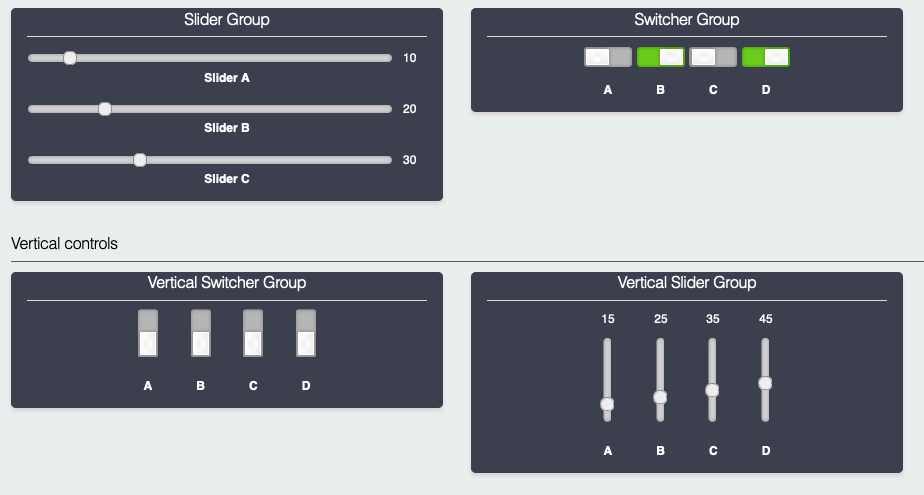Click the Vertical Slider Group heading

pos(687,283)
